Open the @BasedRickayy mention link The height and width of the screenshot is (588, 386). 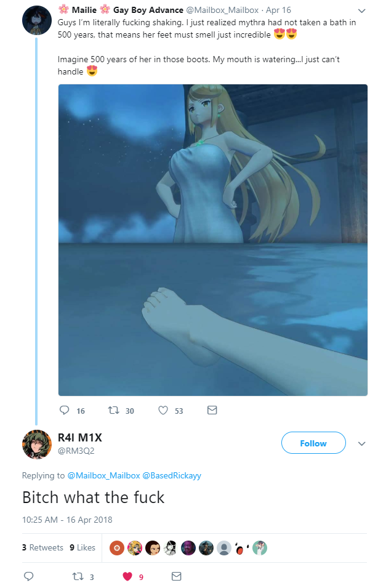(x=172, y=475)
